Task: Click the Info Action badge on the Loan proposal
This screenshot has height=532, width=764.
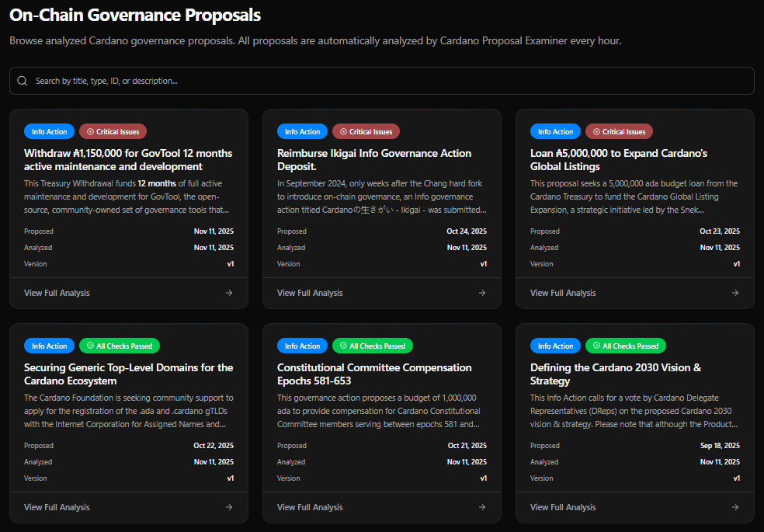Action: (x=555, y=131)
